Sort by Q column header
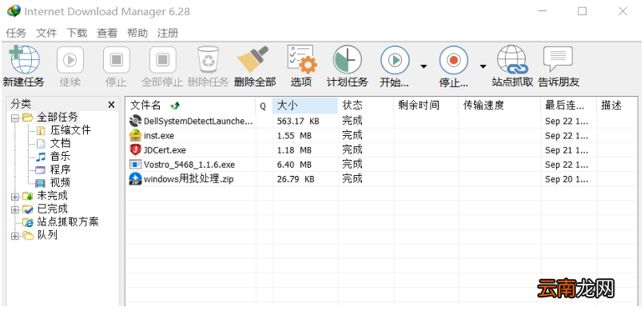The width and height of the screenshot is (644, 311). pyautogui.click(x=264, y=106)
